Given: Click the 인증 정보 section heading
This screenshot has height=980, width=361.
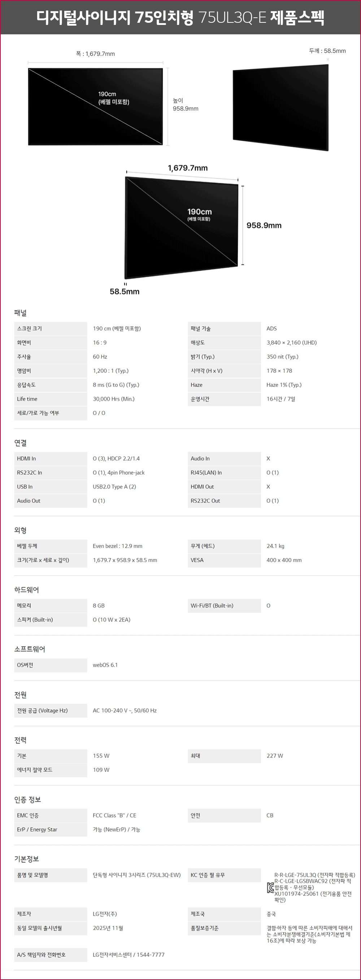Looking at the screenshot, I should tap(27, 800).
